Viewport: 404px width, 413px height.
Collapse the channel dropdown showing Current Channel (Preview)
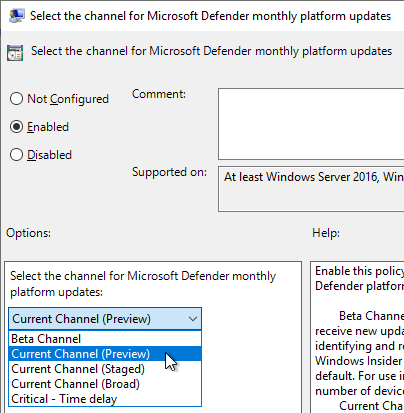[x=105, y=319]
